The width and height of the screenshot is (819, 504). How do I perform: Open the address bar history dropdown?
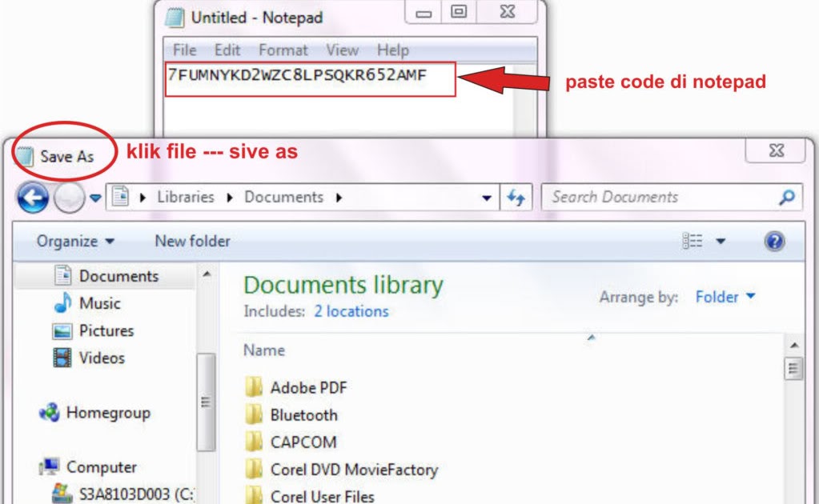487,198
